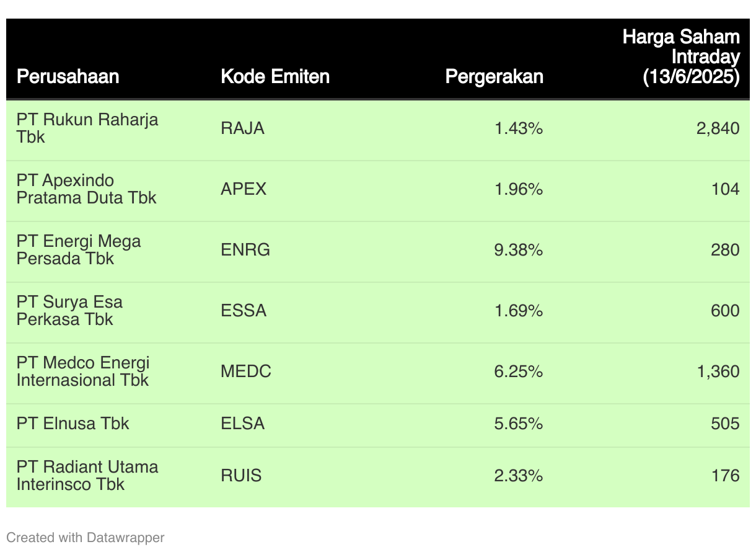Click the 5.65% movement value
This screenshot has height=552, width=756.
tap(519, 424)
